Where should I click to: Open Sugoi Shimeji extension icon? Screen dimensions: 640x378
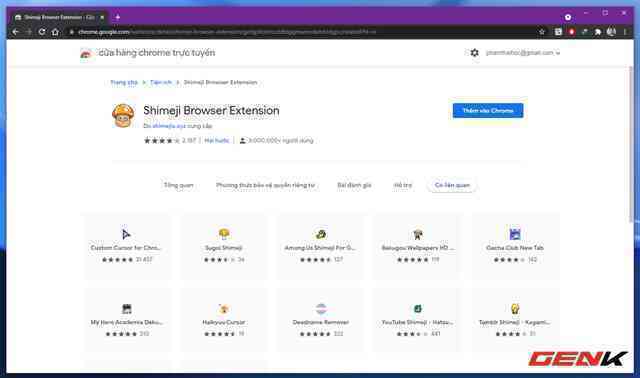224,234
